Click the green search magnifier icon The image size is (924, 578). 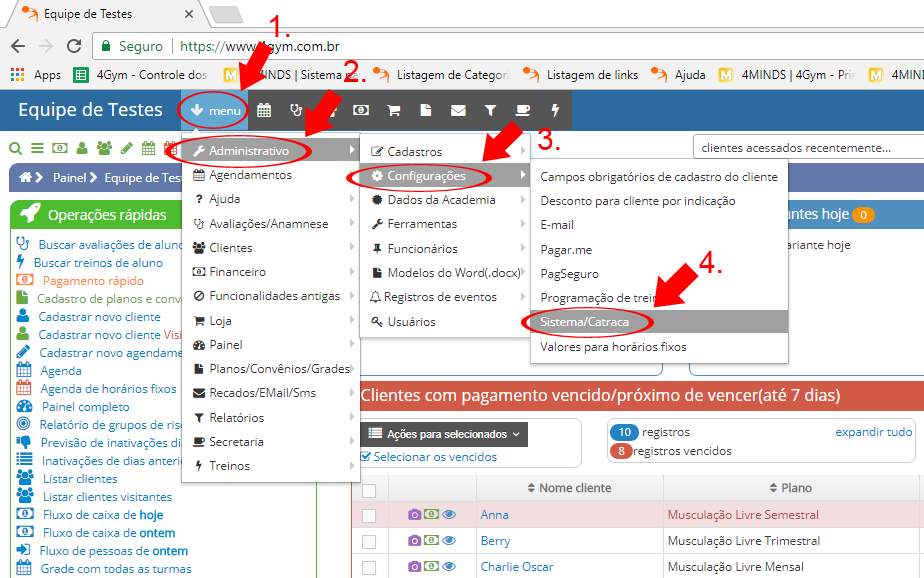point(16,148)
